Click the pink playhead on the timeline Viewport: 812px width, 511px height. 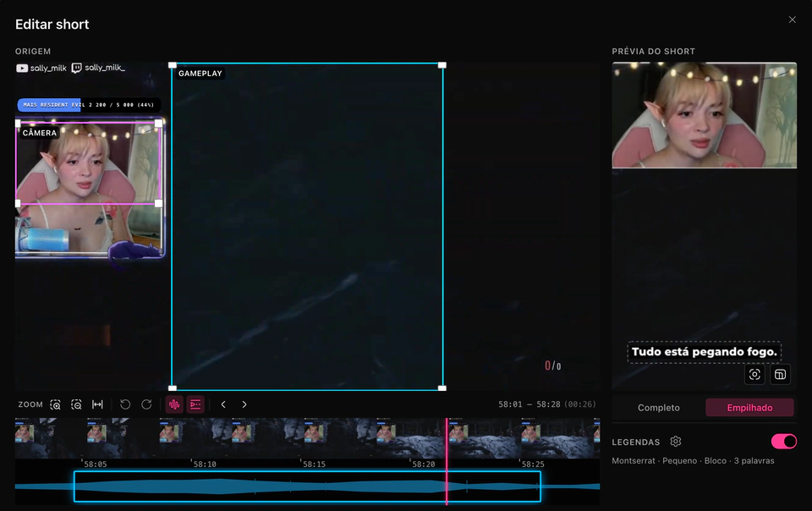tap(447, 461)
